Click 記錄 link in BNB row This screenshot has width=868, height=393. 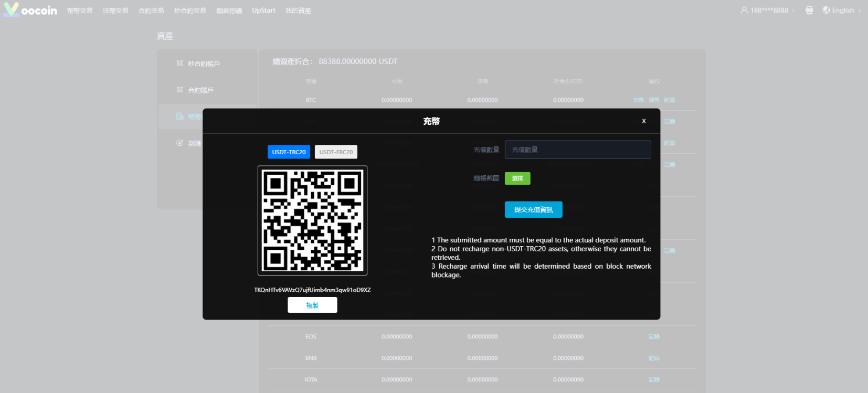click(x=654, y=358)
